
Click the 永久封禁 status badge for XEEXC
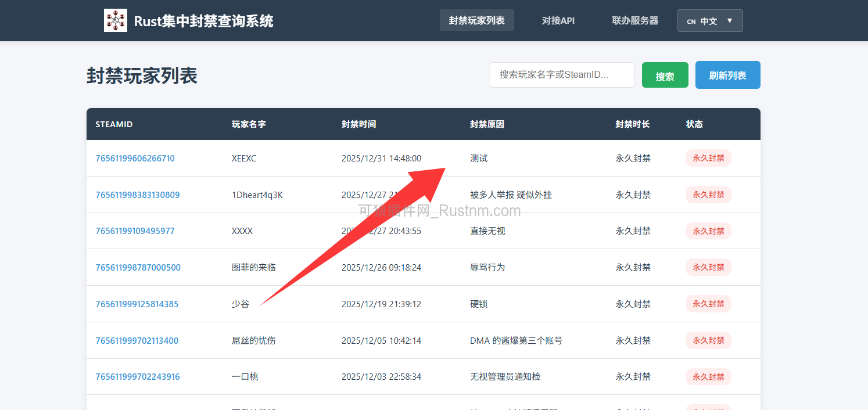(x=708, y=157)
